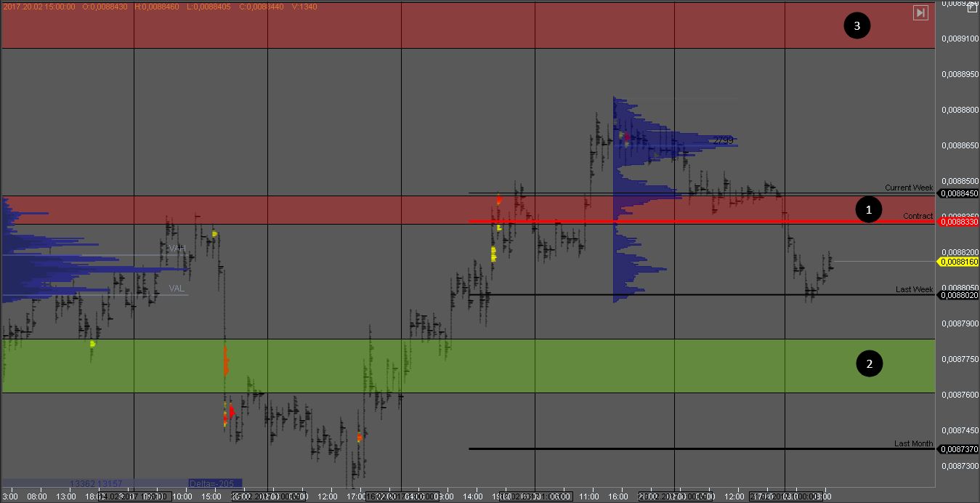Click the scroll-to-latest-bar arrow icon
980x503 pixels.
click(920, 12)
